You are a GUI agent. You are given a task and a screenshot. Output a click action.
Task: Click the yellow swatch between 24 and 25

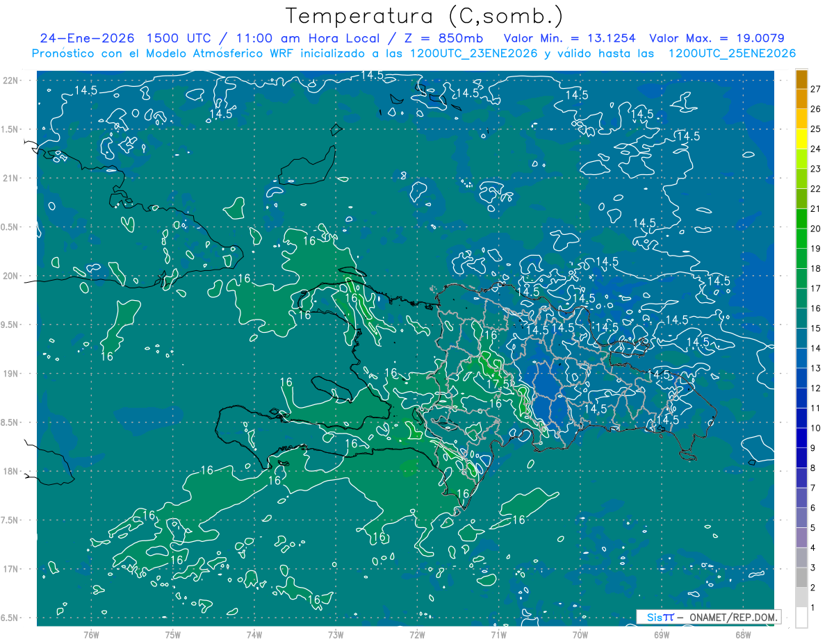(x=801, y=138)
